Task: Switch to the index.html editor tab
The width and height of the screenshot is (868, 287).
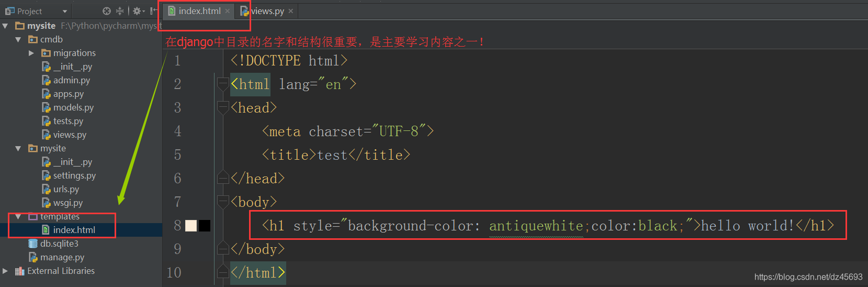Action: (x=199, y=11)
